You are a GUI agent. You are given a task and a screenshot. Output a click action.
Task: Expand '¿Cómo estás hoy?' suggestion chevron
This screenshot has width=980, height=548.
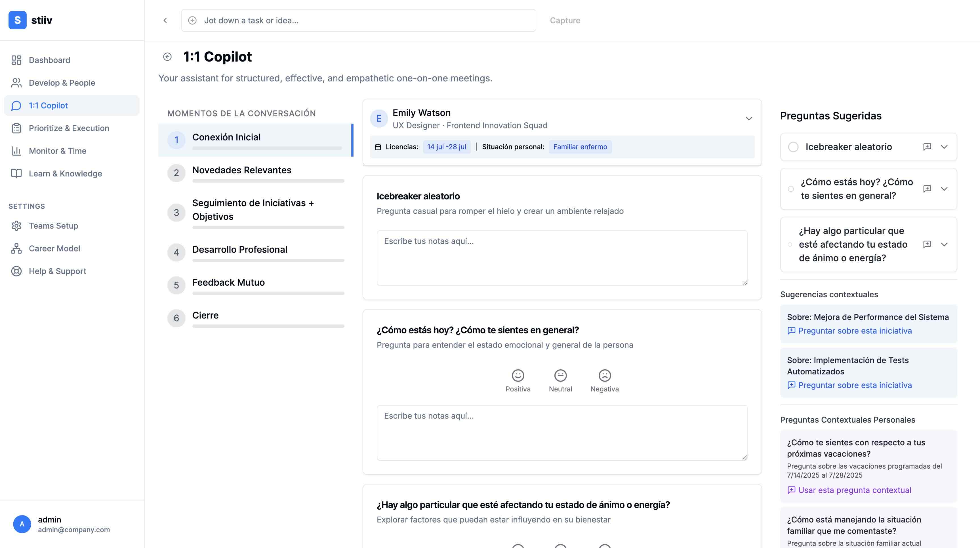point(944,189)
